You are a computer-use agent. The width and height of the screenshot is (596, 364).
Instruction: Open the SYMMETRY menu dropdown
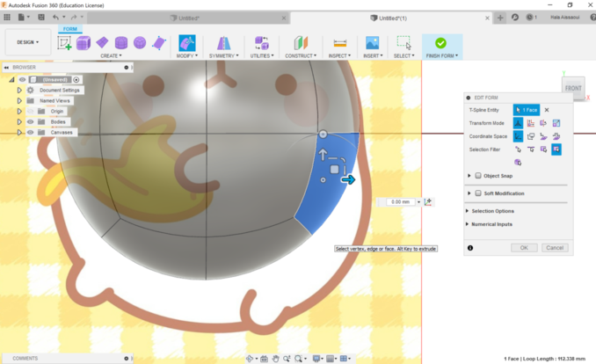(224, 56)
